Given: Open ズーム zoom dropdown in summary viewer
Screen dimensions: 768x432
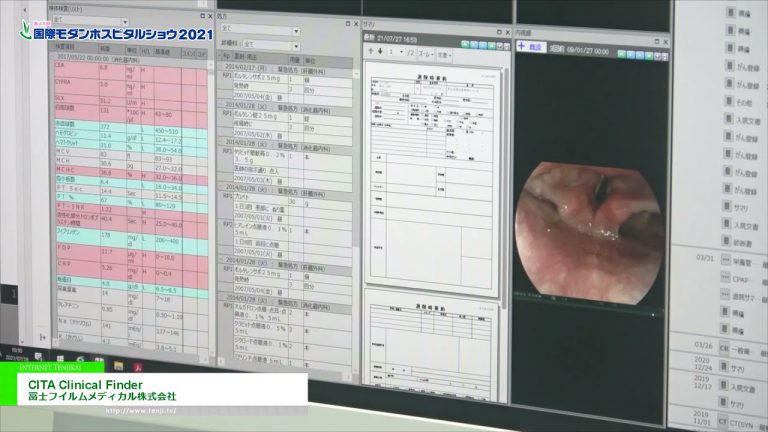Looking at the screenshot, I should pos(426,54).
